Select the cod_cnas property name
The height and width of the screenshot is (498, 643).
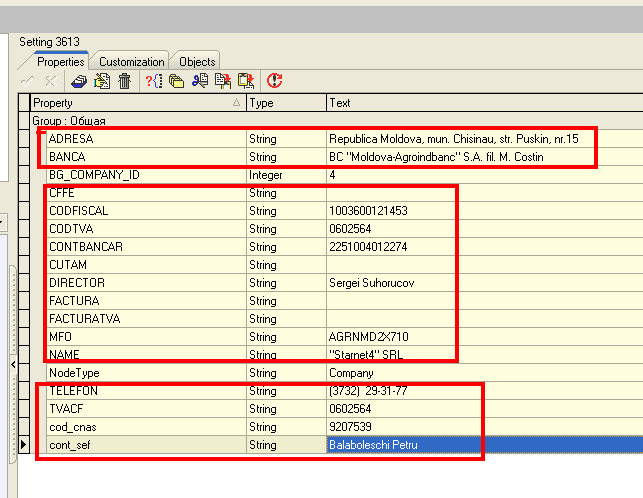coord(73,427)
